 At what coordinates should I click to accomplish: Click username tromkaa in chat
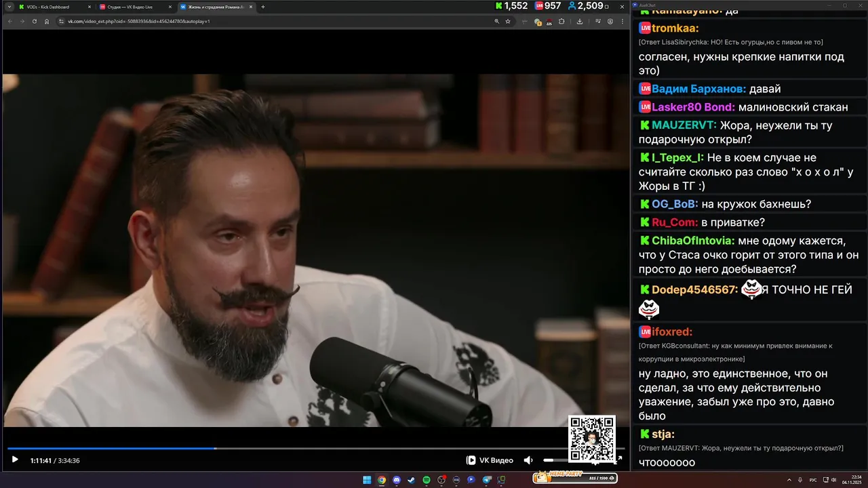point(675,28)
